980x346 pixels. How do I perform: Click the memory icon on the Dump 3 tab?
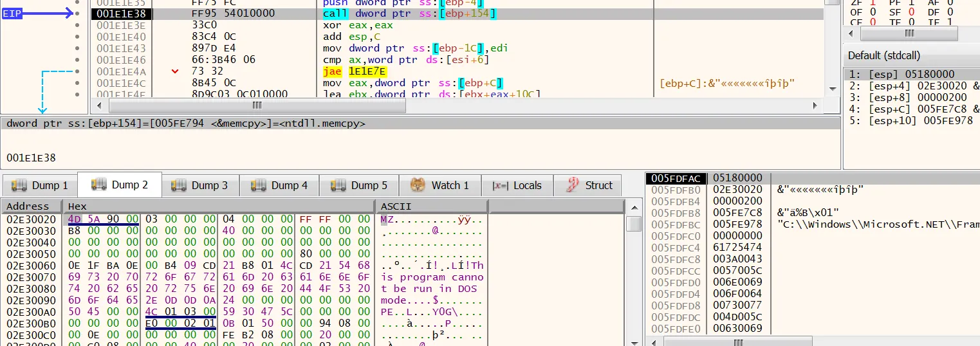coord(180,185)
